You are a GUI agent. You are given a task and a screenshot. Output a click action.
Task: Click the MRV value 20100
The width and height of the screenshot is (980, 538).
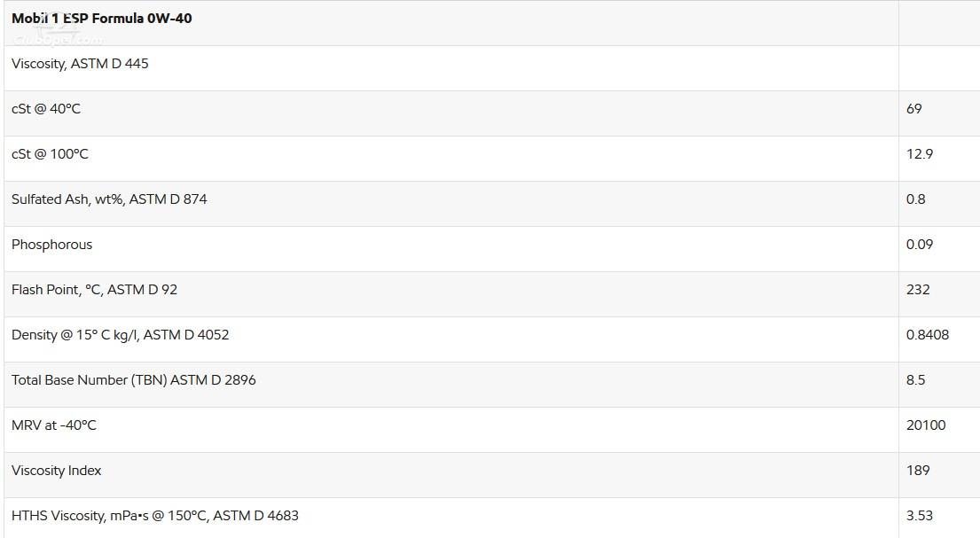click(x=926, y=425)
